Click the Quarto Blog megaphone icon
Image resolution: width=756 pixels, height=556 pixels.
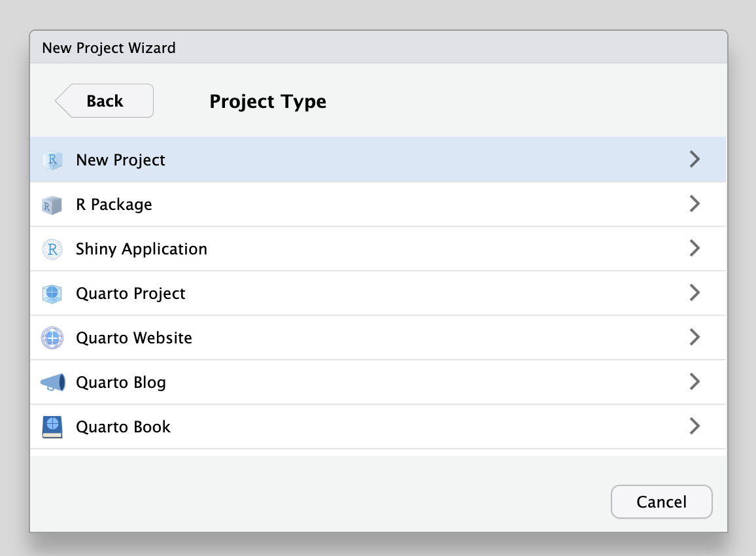pos(52,383)
